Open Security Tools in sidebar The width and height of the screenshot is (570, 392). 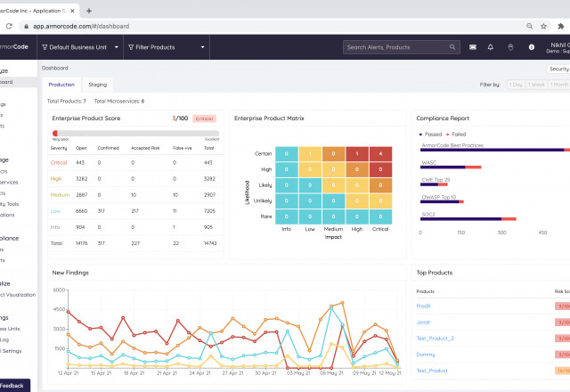coord(10,204)
